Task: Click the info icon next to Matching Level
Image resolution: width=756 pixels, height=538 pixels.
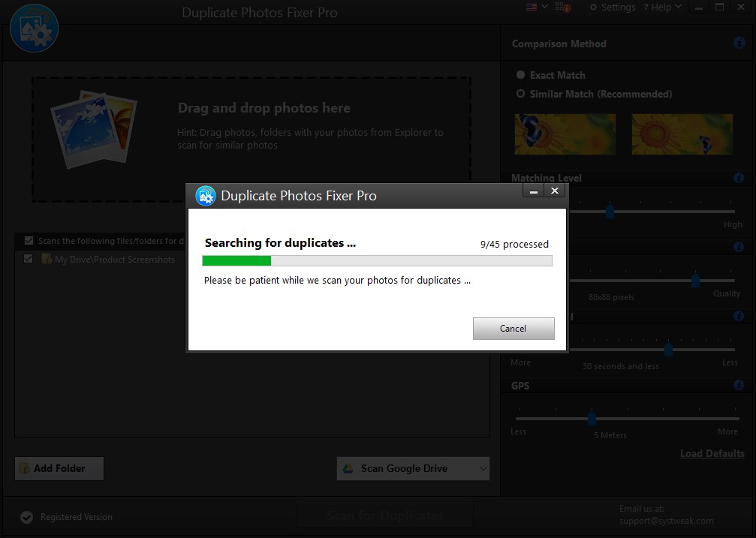Action: pyautogui.click(x=739, y=179)
